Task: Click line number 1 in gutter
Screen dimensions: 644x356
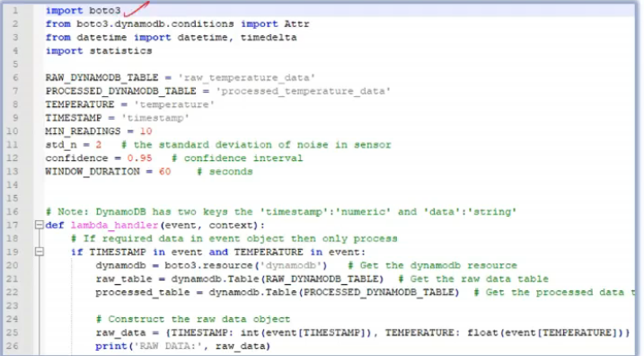Action: (x=14, y=10)
